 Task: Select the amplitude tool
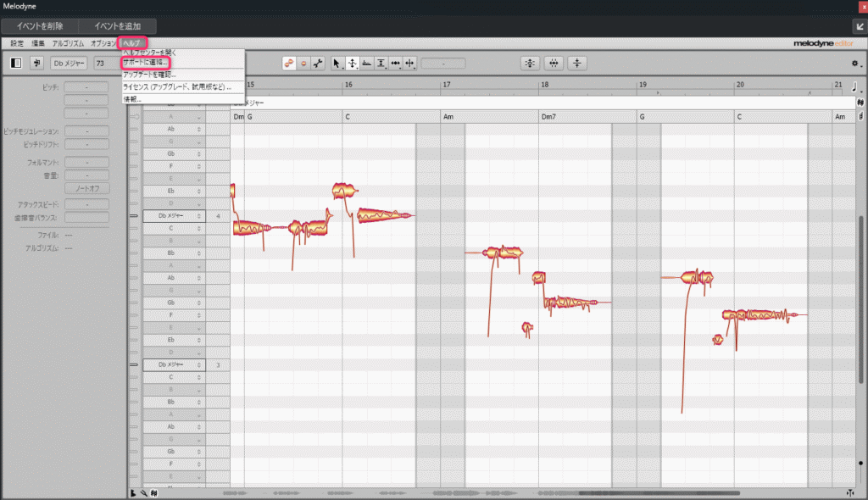click(x=381, y=63)
